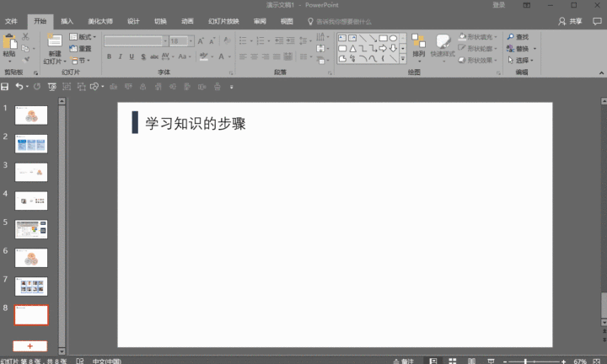Select slide 5 thumbnail
Image resolution: width=607 pixels, height=364 pixels.
click(31, 229)
